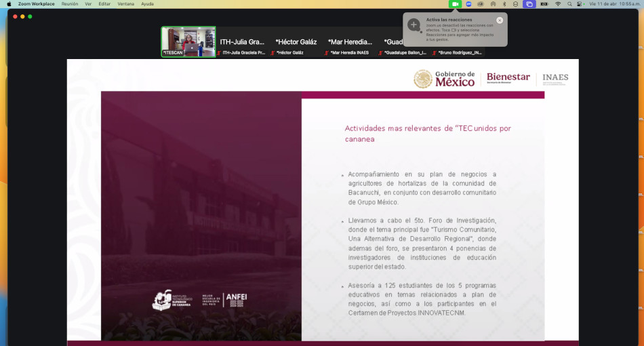Open the Editar menu
This screenshot has height=346, width=644.
pos(104,3)
